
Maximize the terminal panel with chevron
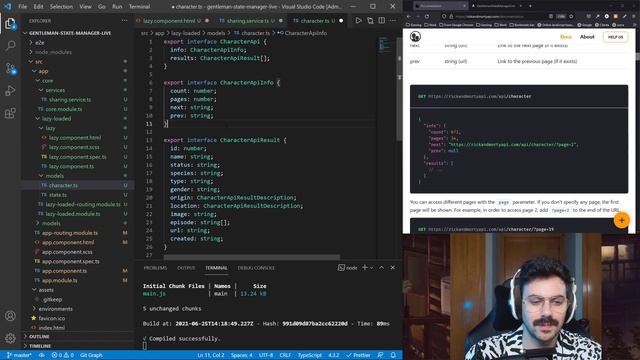point(381,268)
